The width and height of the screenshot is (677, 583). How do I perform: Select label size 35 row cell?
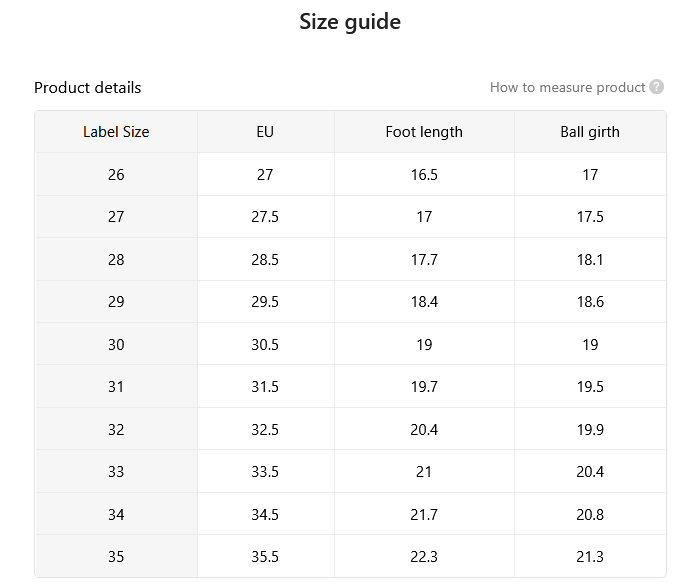116,556
